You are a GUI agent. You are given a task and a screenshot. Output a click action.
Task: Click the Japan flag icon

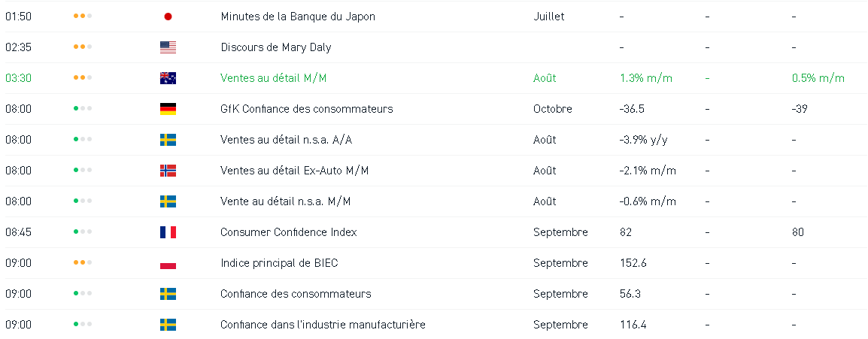(168, 17)
